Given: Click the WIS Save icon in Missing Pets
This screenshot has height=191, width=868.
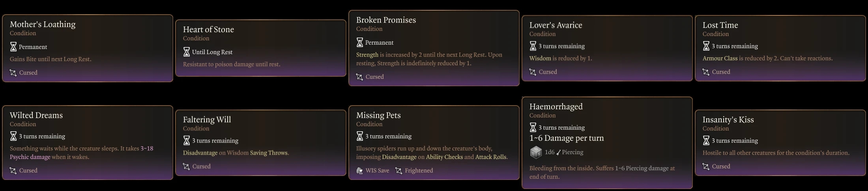Looking at the screenshot, I should pos(360,171).
